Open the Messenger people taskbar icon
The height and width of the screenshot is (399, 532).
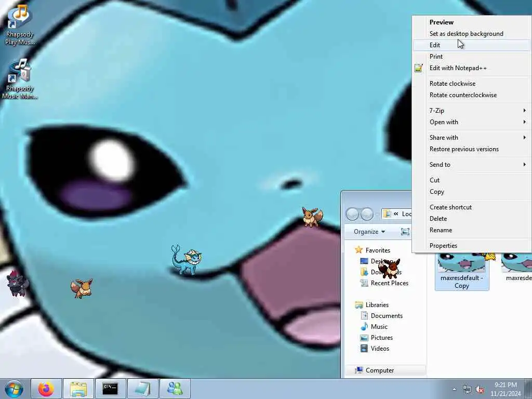175,389
